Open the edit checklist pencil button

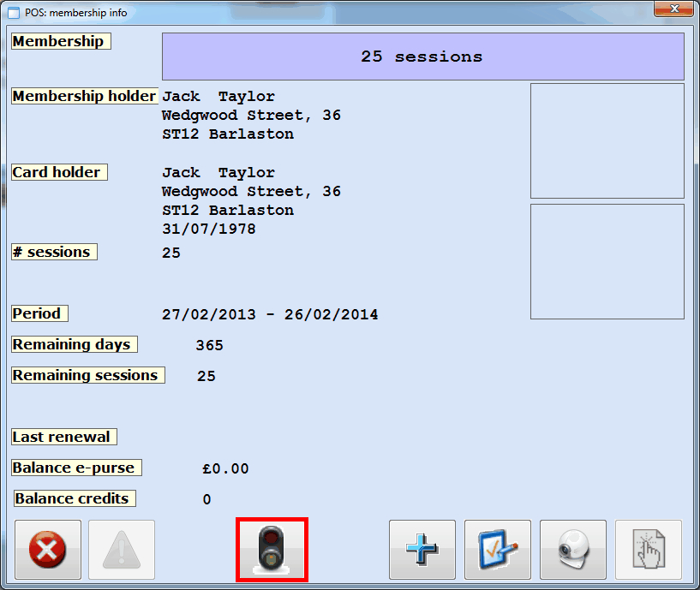pos(497,550)
